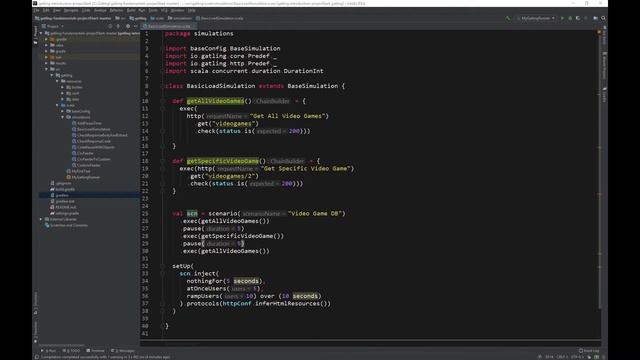Click collapse all icon in Project panel header
This screenshot has width=640, height=360.
click(118, 26)
